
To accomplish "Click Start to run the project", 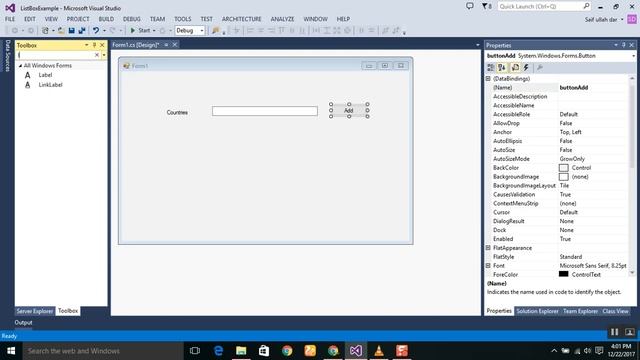I will coord(140,31).
